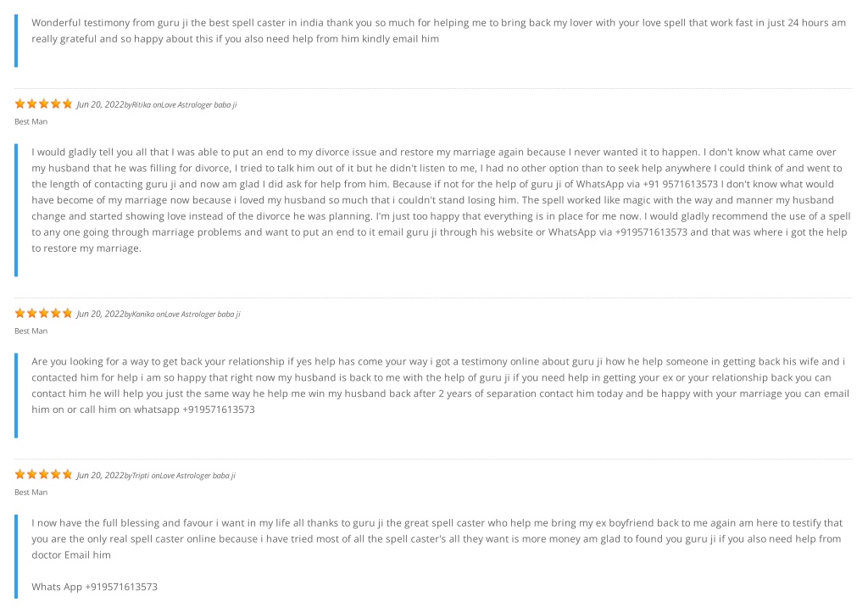868x613 pixels.
Task: Click the first star in Kanika's rating
Action: tap(20, 313)
